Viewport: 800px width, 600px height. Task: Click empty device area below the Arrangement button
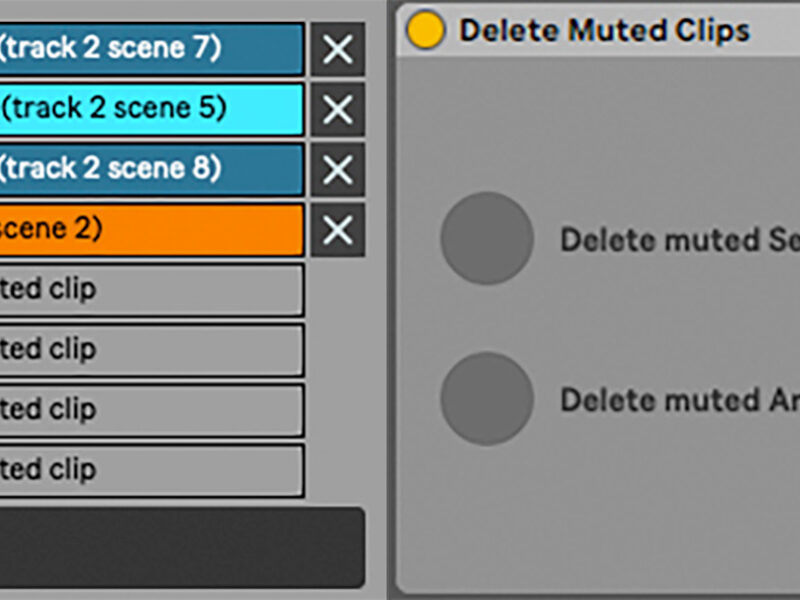tap(600, 520)
